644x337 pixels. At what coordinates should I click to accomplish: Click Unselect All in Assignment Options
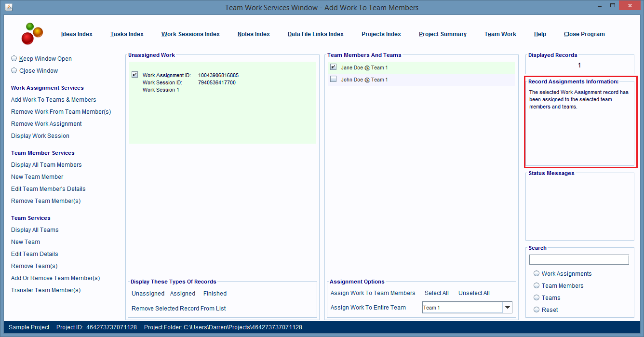coord(474,293)
